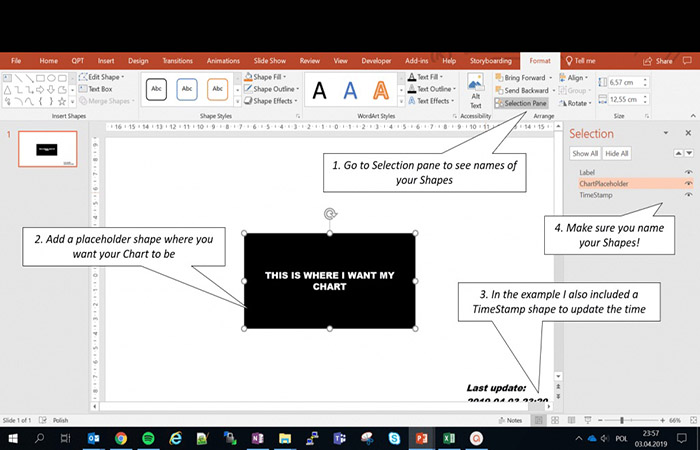Click Hide All in Selection pane
This screenshot has width=700, height=450.
click(617, 154)
